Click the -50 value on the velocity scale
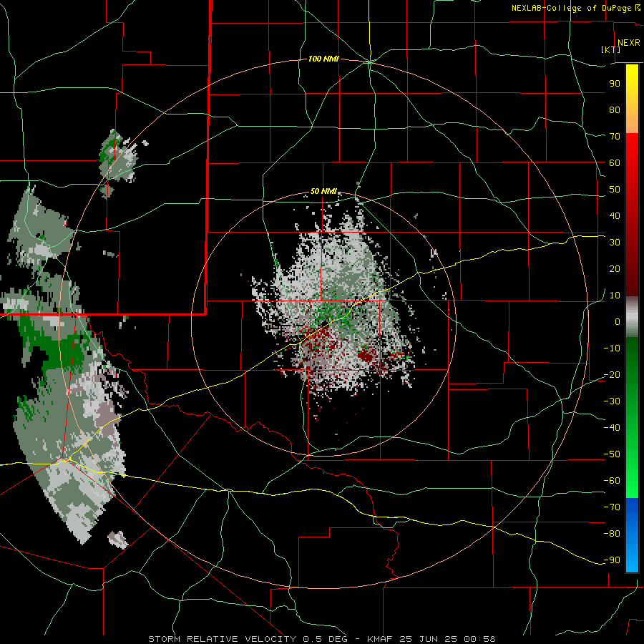Viewport: 644px width, 644px height. pos(612,454)
